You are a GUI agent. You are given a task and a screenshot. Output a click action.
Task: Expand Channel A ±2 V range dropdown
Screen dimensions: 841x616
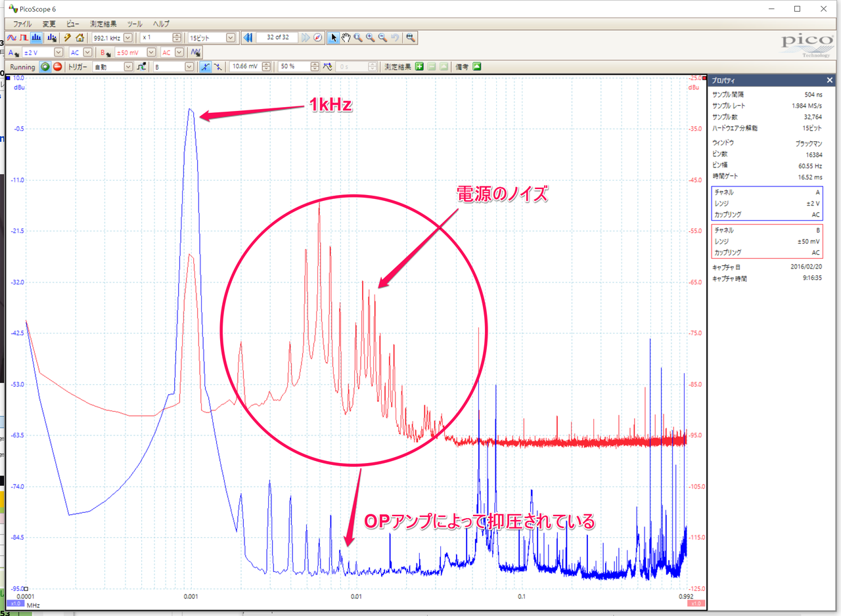click(x=58, y=52)
